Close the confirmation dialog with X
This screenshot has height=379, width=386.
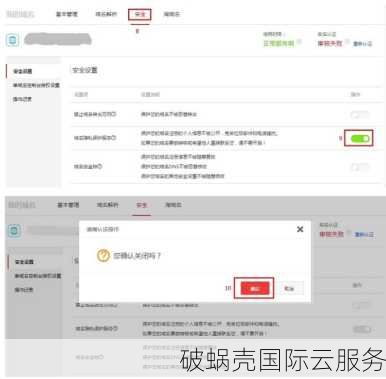pos(300,229)
